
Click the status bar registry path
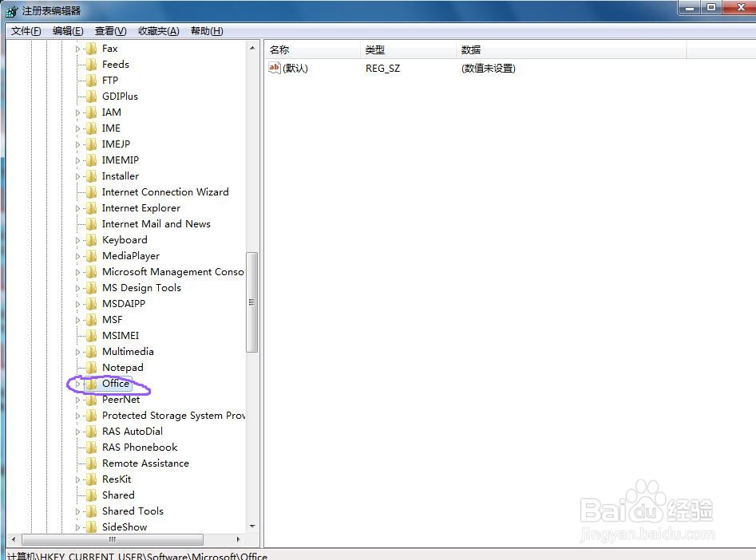tap(137, 556)
